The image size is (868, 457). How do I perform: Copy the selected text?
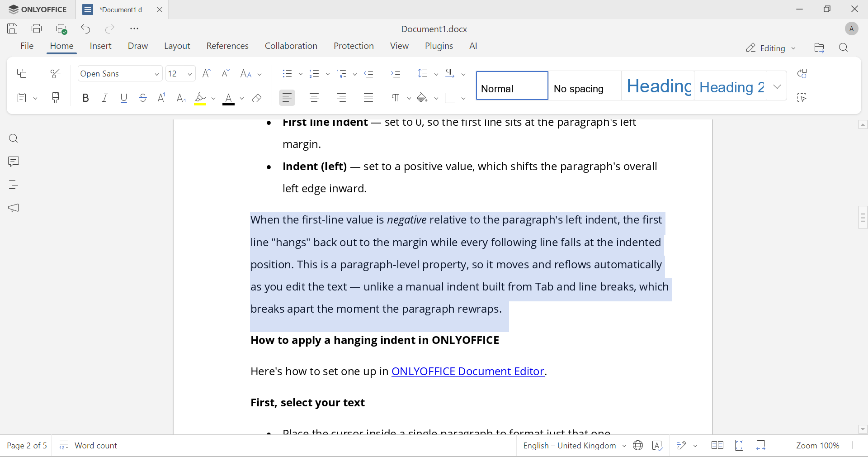click(x=22, y=73)
